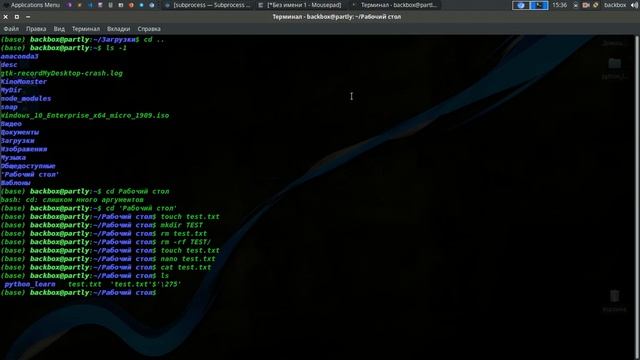Open the Терминал menu

click(x=86, y=29)
